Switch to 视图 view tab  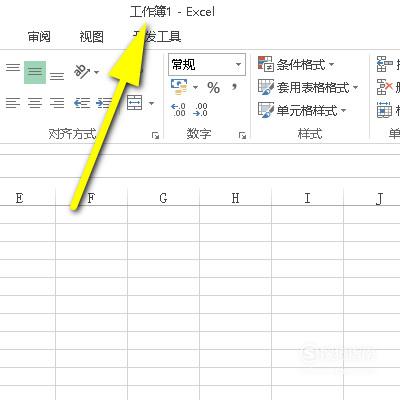pos(91,36)
